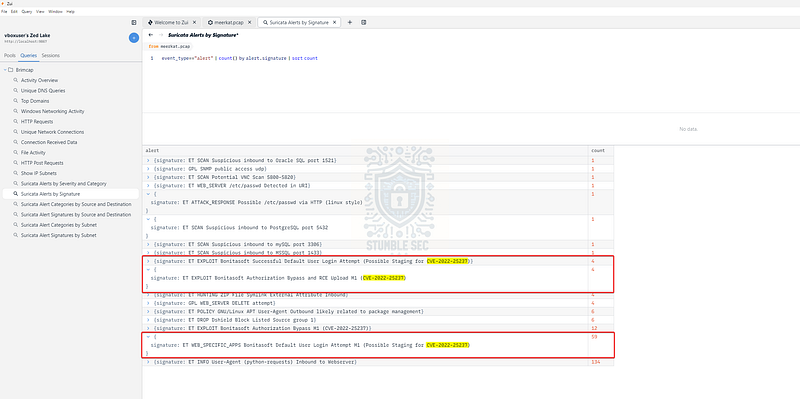800x399 pixels.
Task: Go forward with the right arrow
Action: (161, 35)
